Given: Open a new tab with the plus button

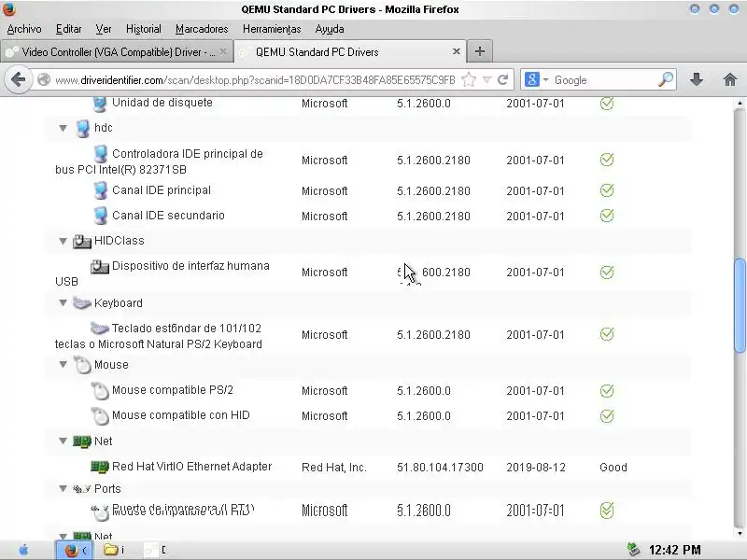Looking at the screenshot, I should tap(480, 51).
